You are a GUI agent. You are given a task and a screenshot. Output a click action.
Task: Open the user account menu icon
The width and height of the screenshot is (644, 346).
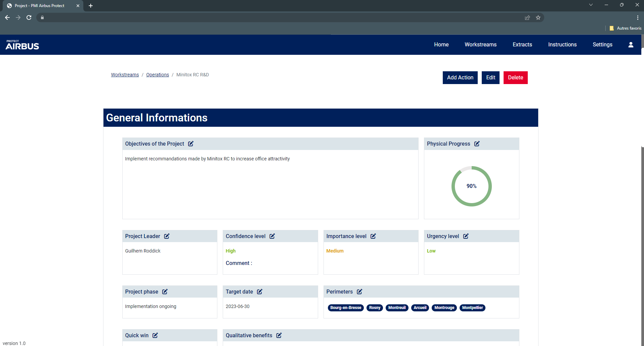[631, 45]
